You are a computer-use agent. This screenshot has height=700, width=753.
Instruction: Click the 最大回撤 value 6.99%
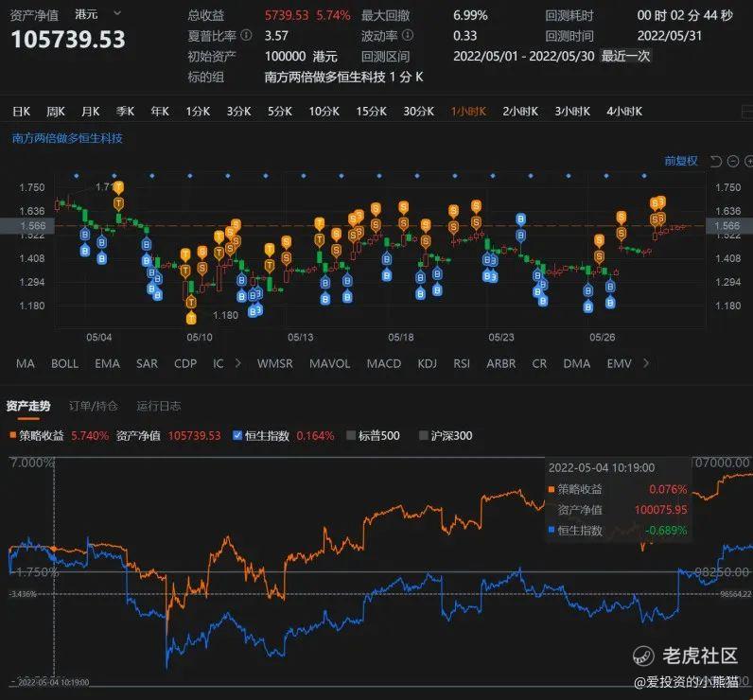[x=470, y=15]
